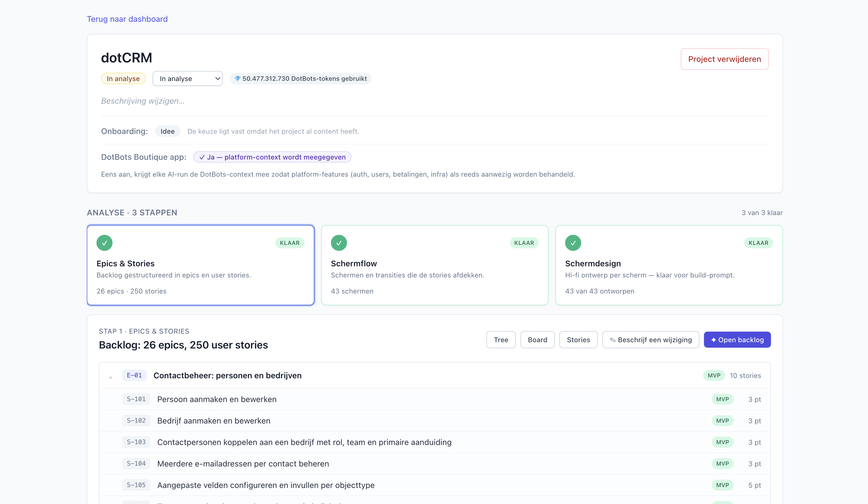Click the S-103 story ID tag
The height and width of the screenshot is (504, 868).
point(136,442)
